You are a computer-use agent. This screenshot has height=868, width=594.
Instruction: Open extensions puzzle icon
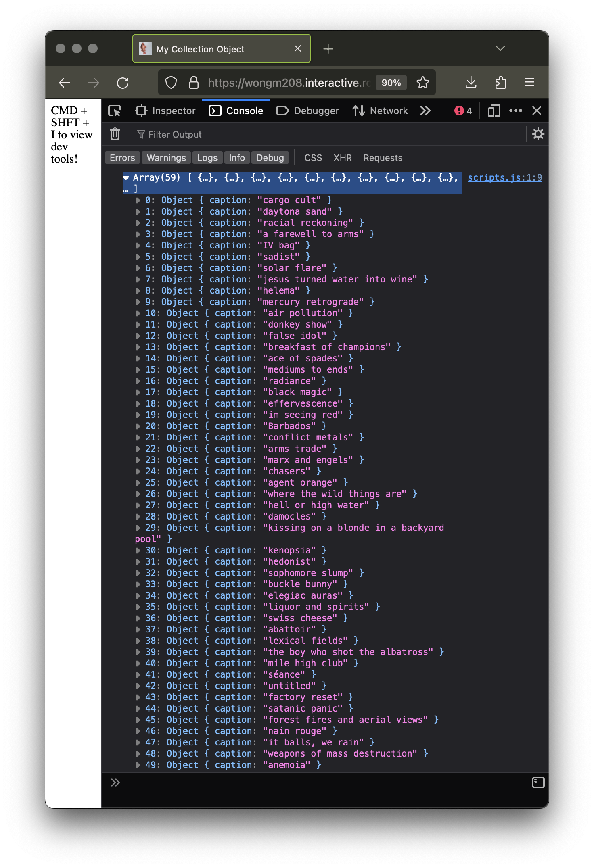click(x=500, y=83)
